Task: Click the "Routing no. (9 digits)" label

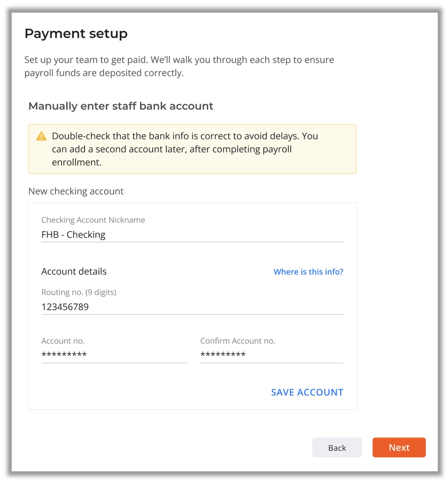Action: (79, 292)
